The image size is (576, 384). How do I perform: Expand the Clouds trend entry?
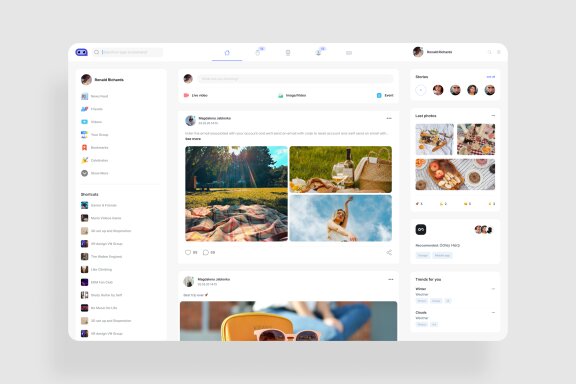pos(493,313)
